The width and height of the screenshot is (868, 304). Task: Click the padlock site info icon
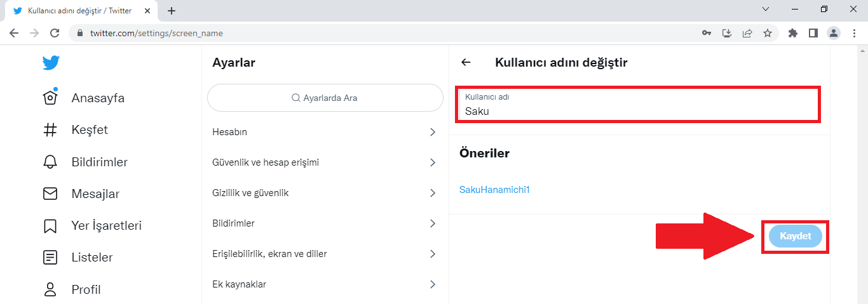(80, 33)
